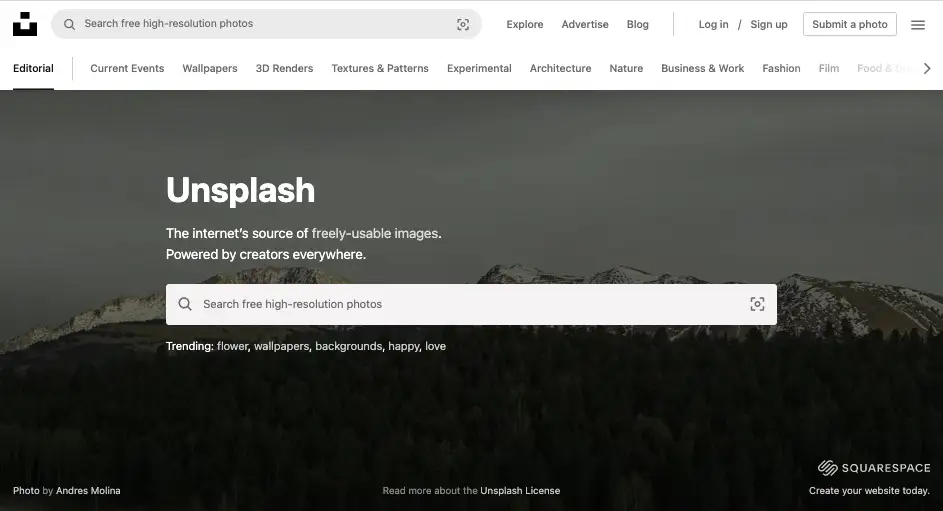The image size is (943, 511).
Task: Click the Submit a photo button
Action: pos(850,24)
